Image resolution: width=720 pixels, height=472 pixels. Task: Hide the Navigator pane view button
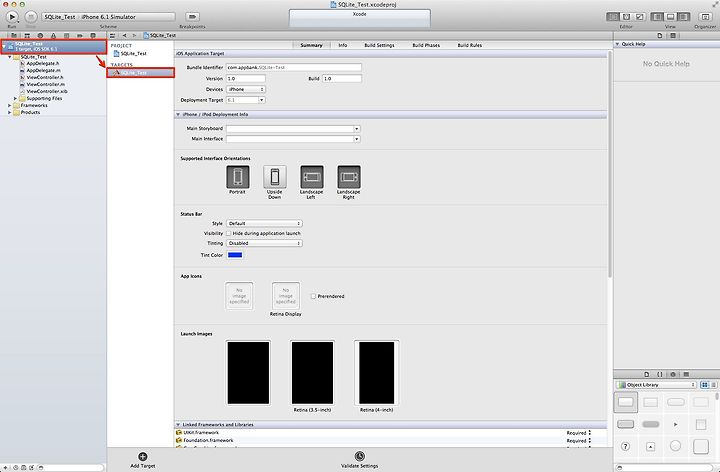[657, 17]
